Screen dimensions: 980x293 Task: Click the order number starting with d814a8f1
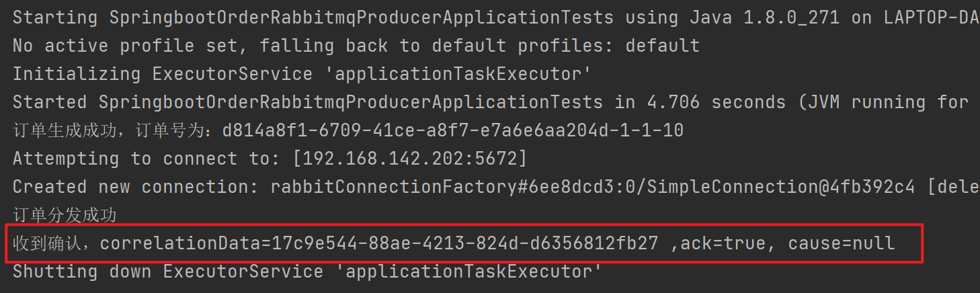[x=453, y=130]
